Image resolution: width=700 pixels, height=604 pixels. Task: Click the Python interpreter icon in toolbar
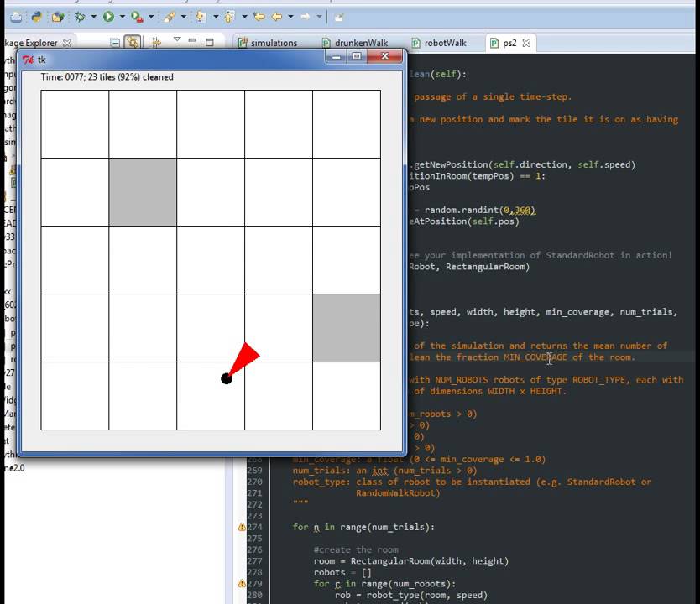(x=36, y=17)
